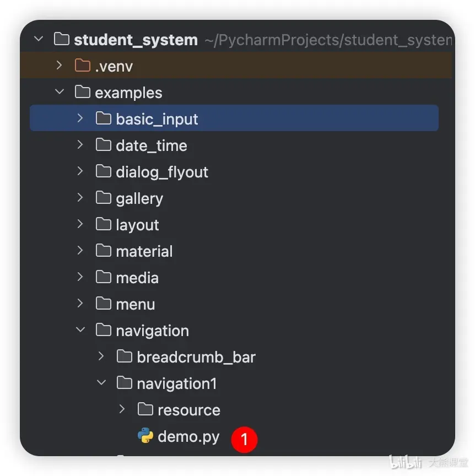The image size is (475, 476).
Task: Click the demo.py Python file icon
Action: click(x=145, y=435)
